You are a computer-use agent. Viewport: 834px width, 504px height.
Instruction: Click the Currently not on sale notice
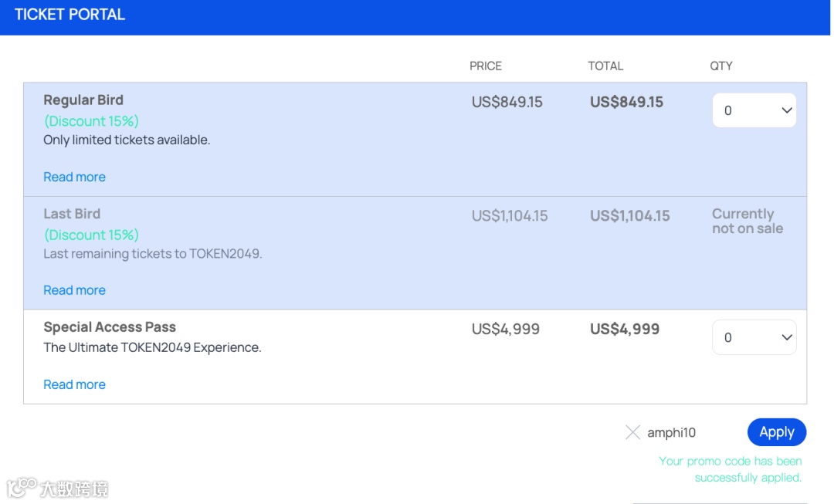click(748, 222)
